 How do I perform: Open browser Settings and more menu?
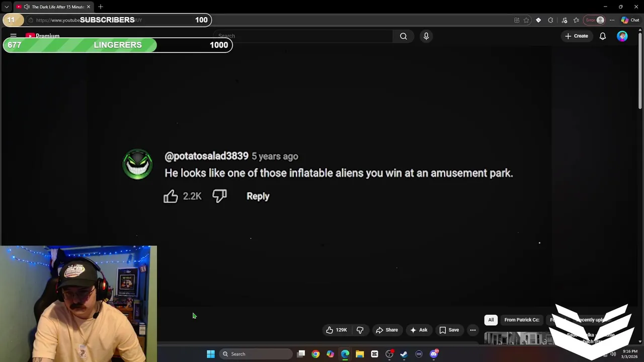point(612,20)
